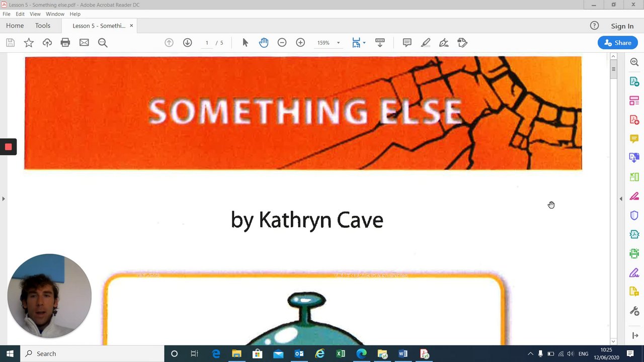
Task: Activate the hand pan tool
Action: coord(264,43)
